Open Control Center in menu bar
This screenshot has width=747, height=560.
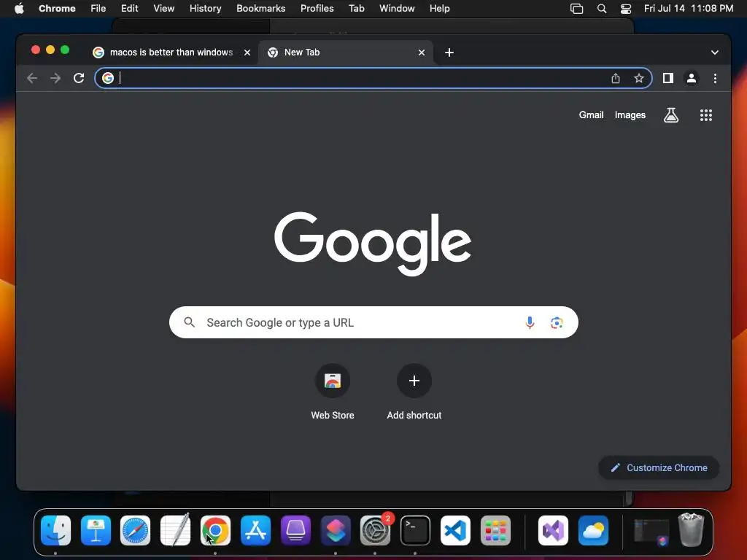point(625,9)
